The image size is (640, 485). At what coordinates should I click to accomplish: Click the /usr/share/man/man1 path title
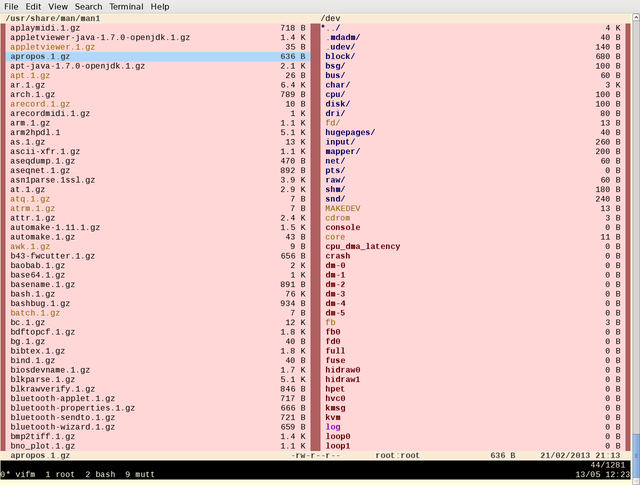tap(53, 18)
